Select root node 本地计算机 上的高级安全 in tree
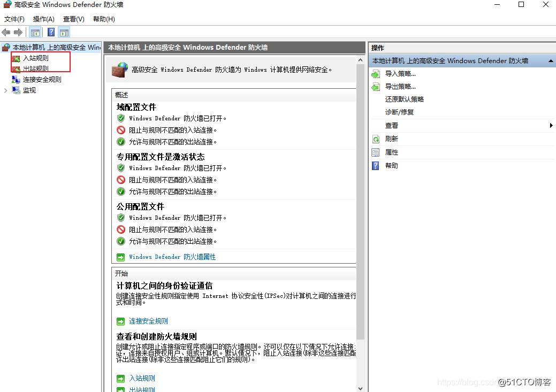Viewport: 556px width, 392px height. pos(57,48)
